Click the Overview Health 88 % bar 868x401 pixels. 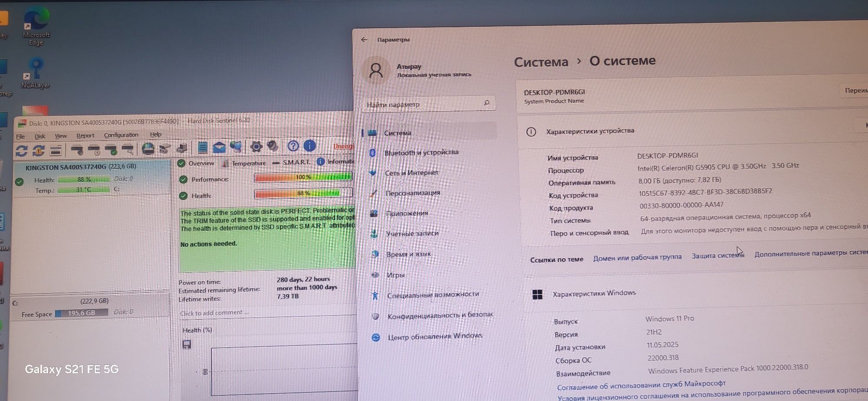pos(303,194)
